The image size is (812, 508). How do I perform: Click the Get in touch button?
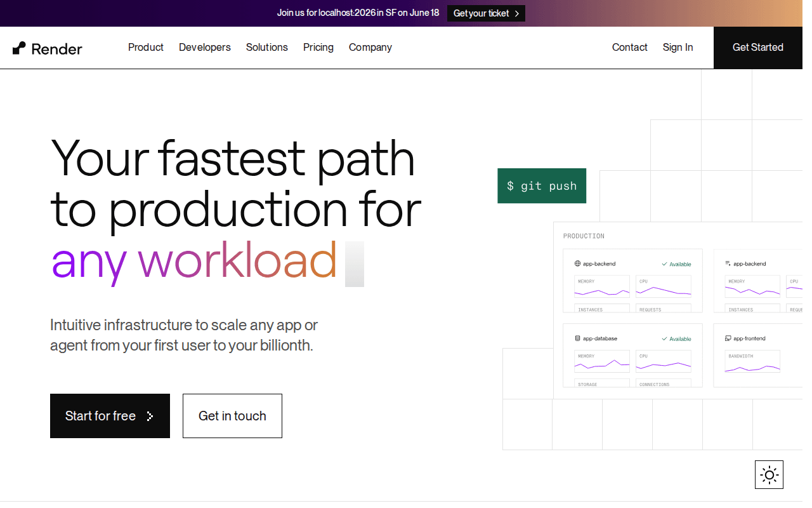pos(232,416)
